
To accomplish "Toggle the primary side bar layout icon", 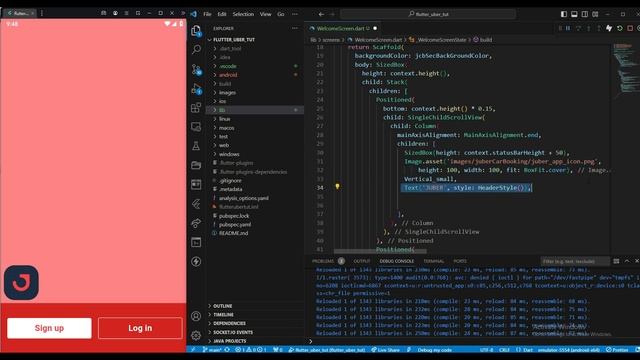I will tap(564, 14).
